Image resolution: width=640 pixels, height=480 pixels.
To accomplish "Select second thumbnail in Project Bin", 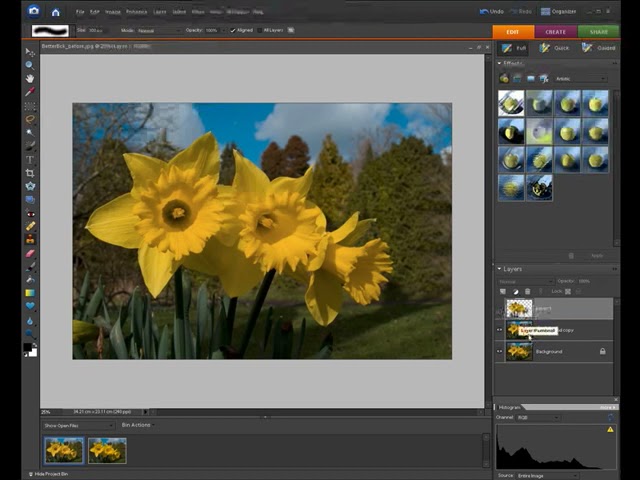I will click(107, 451).
